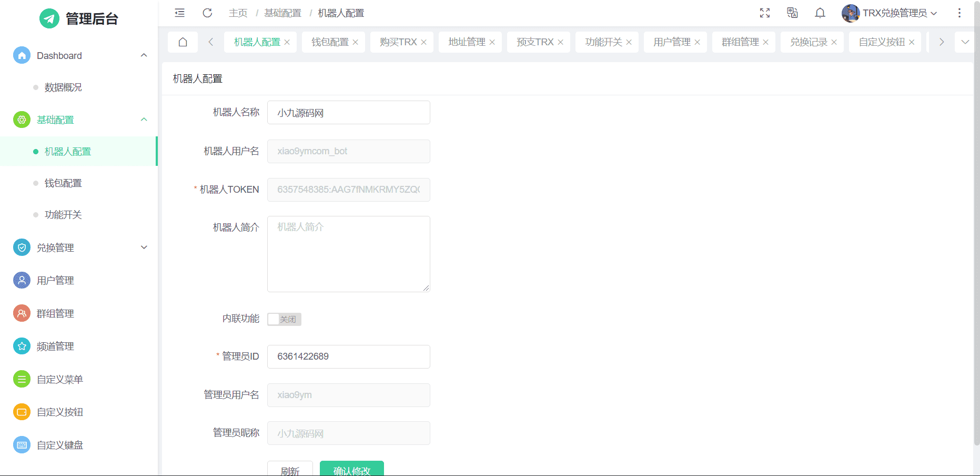Toggle the 内联功能 switch
Screen dimensions: 980x476
click(x=284, y=319)
